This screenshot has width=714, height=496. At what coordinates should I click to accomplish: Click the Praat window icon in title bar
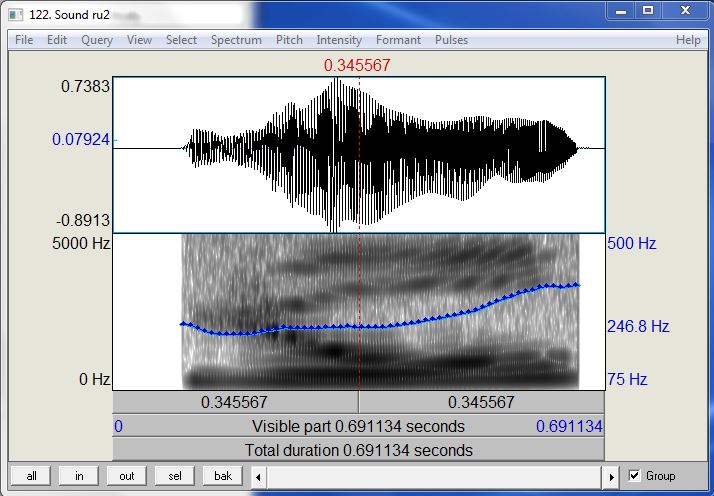(16, 15)
